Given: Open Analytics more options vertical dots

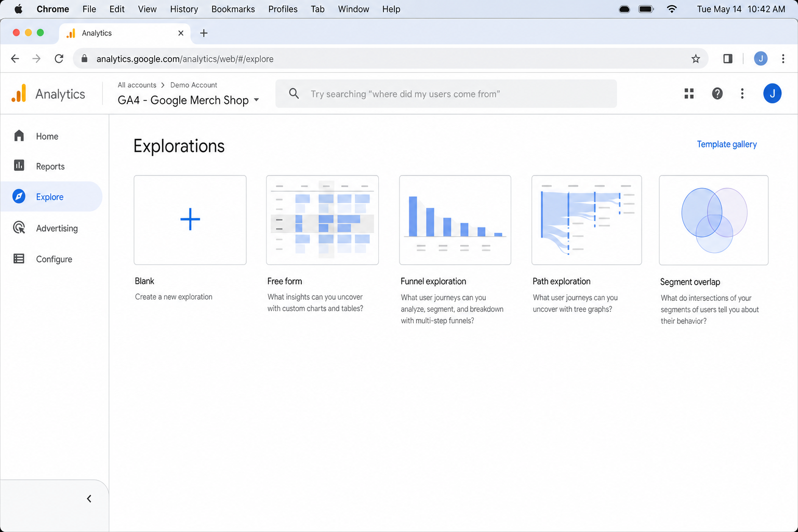Looking at the screenshot, I should click(x=742, y=94).
